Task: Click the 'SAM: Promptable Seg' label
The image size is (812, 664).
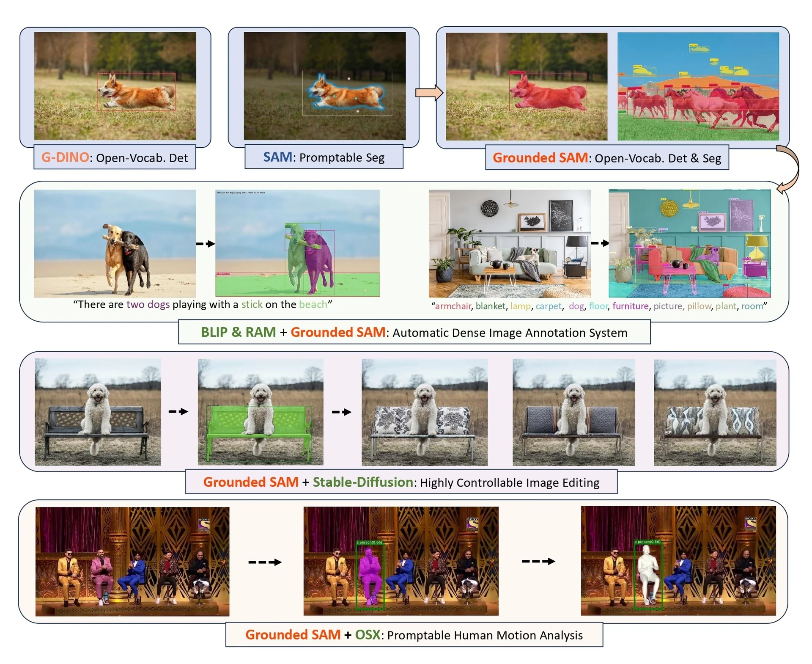Action: coord(324,157)
